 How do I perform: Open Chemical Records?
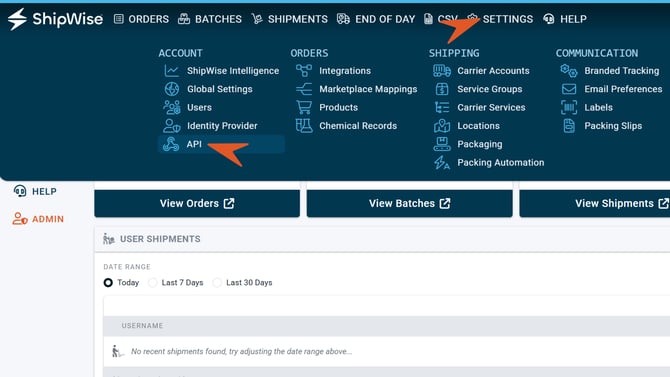point(358,126)
